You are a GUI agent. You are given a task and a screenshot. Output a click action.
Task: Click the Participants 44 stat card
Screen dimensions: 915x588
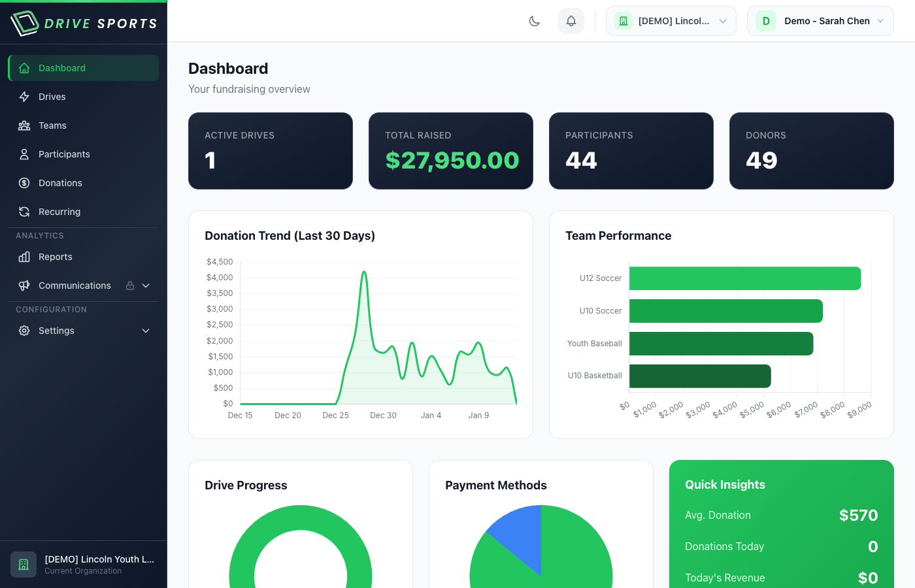pos(631,151)
